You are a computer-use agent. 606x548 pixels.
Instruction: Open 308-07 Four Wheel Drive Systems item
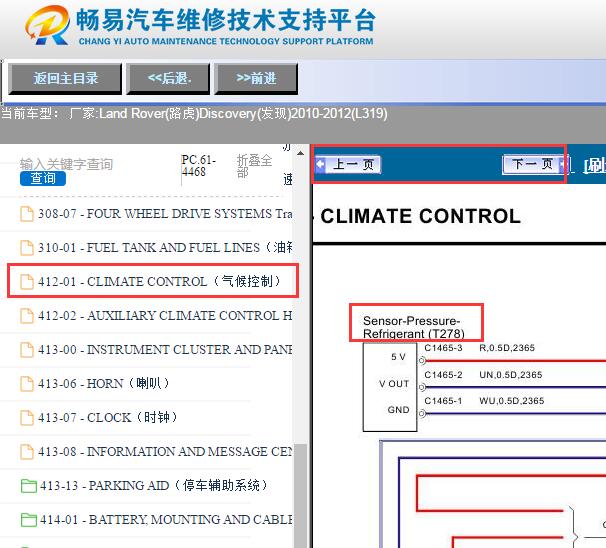click(165, 214)
